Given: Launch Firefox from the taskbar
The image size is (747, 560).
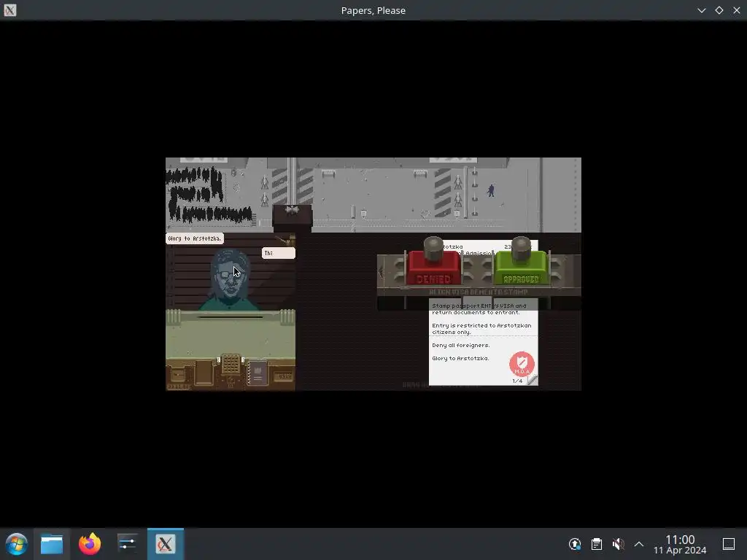Looking at the screenshot, I should 90,544.
